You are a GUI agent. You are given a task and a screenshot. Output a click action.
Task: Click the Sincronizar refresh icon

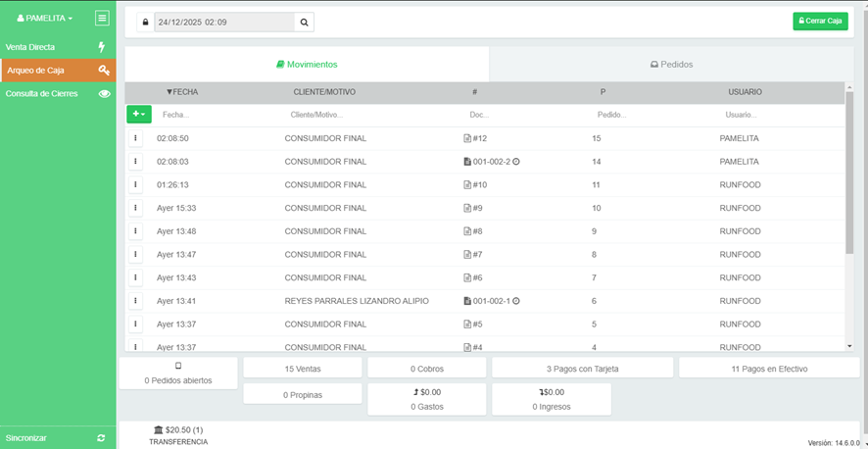pyautogui.click(x=101, y=438)
